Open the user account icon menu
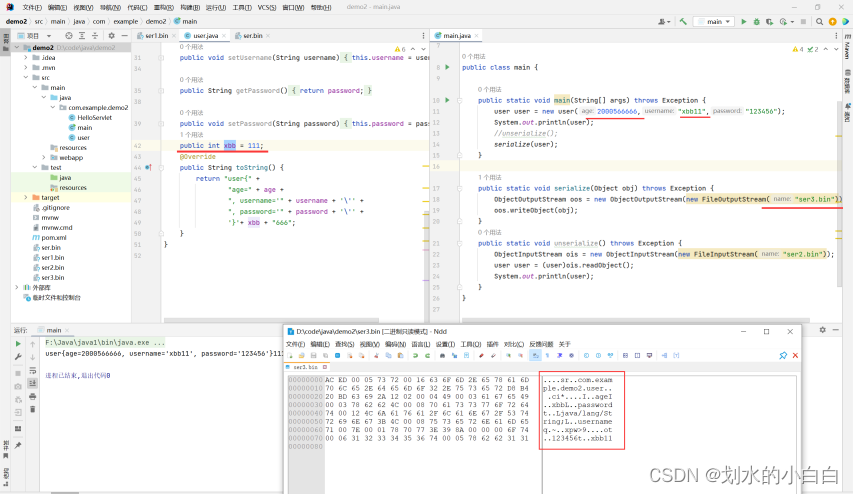 pyautogui.click(x=663, y=21)
